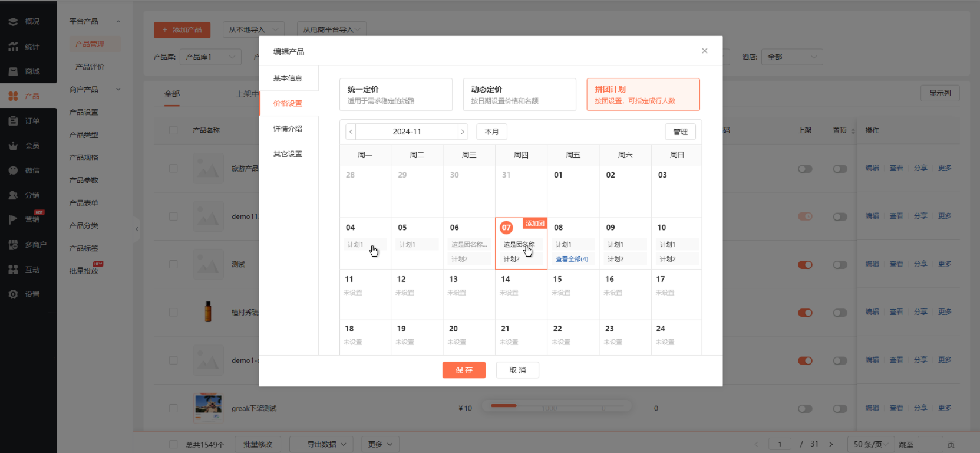Expand the 平台产品 menu group

point(95,21)
